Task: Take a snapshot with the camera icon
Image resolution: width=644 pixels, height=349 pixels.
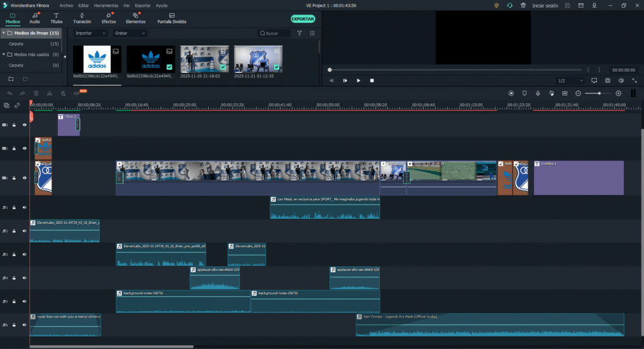Action: click(x=608, y=80)
